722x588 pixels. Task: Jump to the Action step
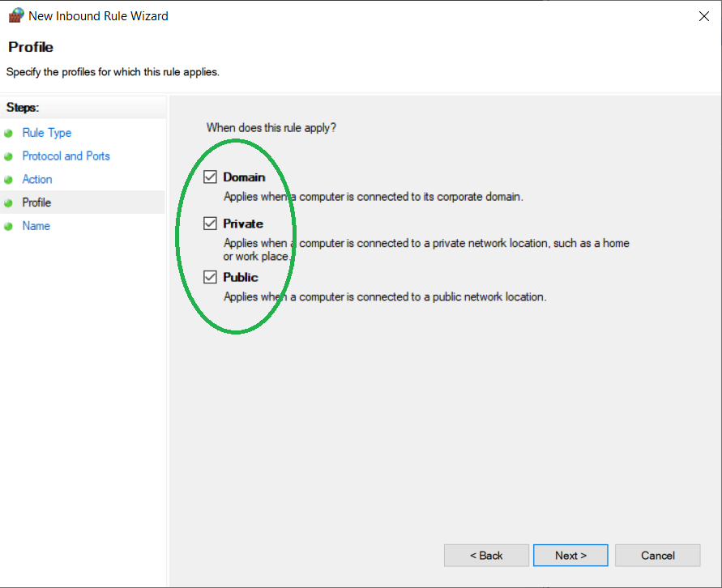tap(37, 180)
